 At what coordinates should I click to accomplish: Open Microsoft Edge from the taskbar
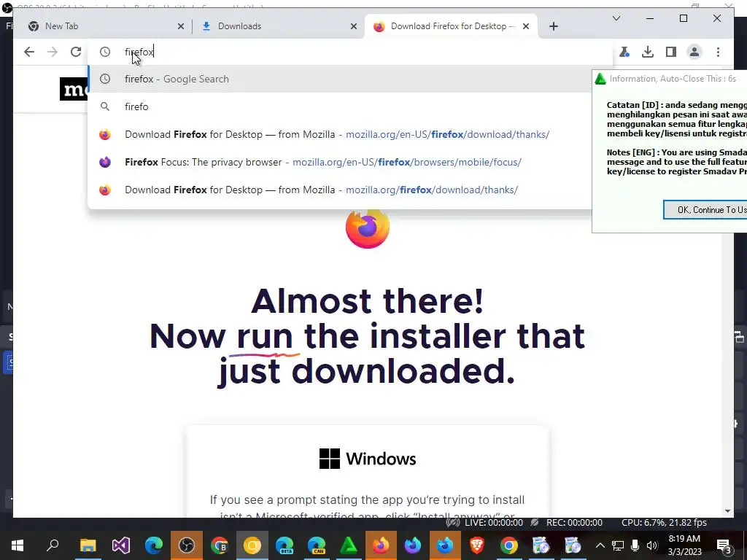pyautogui.click(x=153, y=545)
